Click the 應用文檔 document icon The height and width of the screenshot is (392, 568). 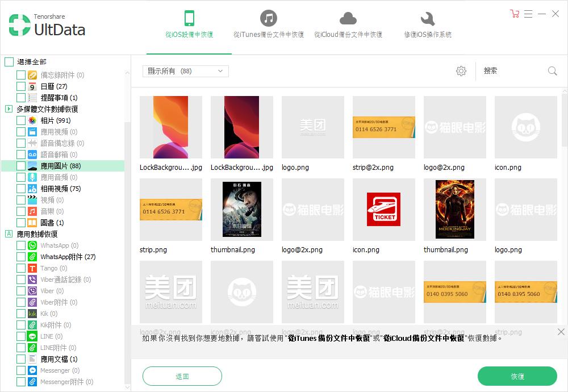pos(32,359)
